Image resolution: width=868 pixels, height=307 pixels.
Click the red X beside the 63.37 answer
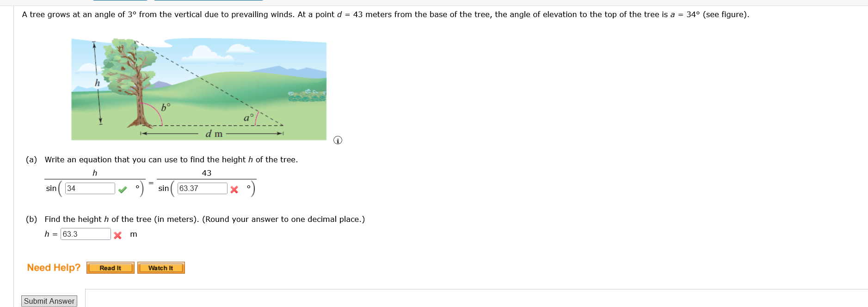tap(234, 189)
